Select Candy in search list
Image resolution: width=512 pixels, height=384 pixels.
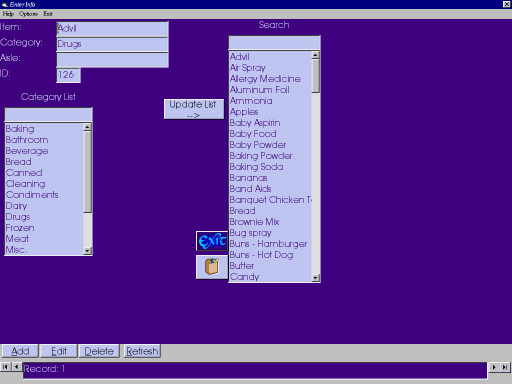click(x=270, y=277)
